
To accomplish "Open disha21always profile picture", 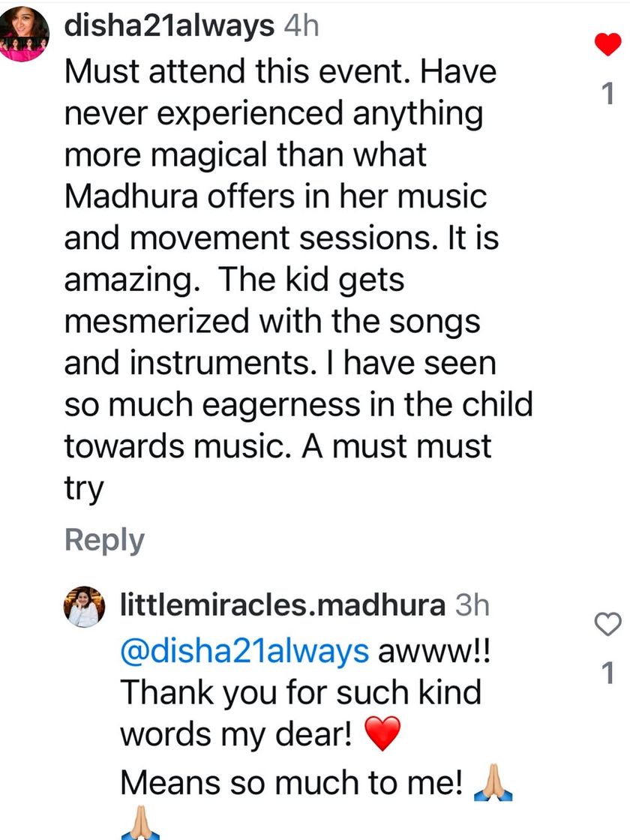I will pyautogui.click(x=26, y=35).
